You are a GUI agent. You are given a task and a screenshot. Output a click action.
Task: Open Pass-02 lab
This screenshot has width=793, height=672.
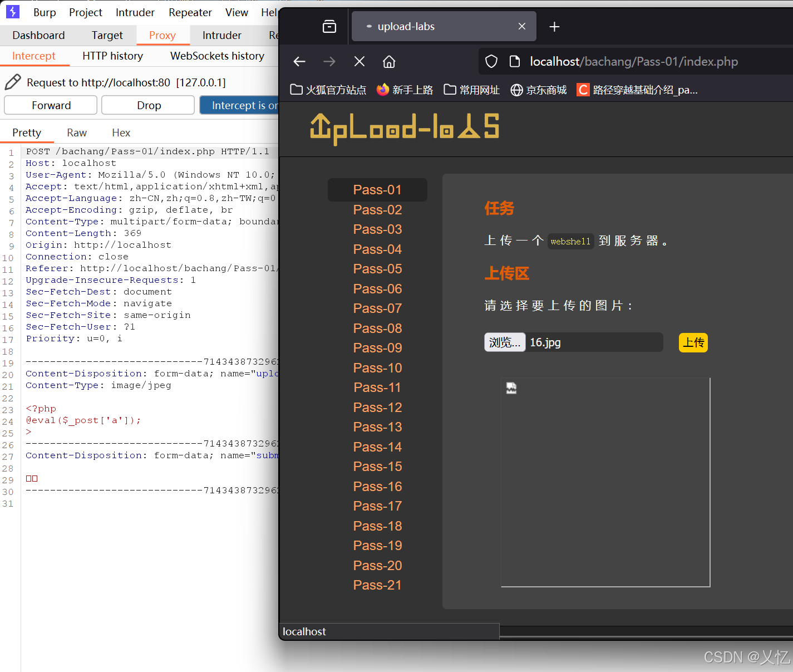coord(377,210)
